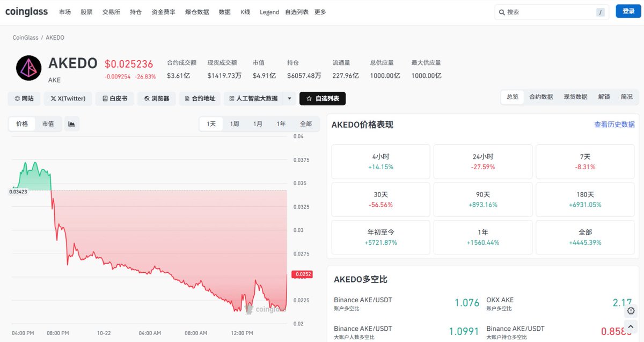Select the 1天 chart range

click(211, 124)
